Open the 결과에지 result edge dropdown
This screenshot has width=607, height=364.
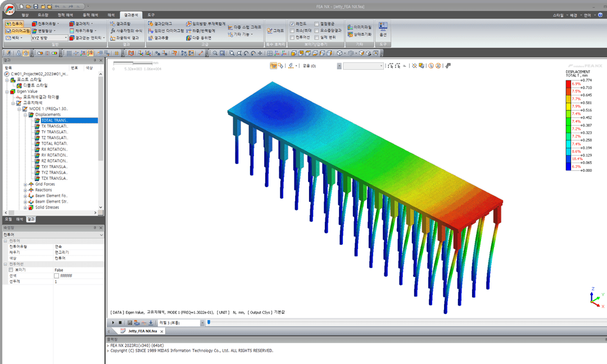point(81,24)
